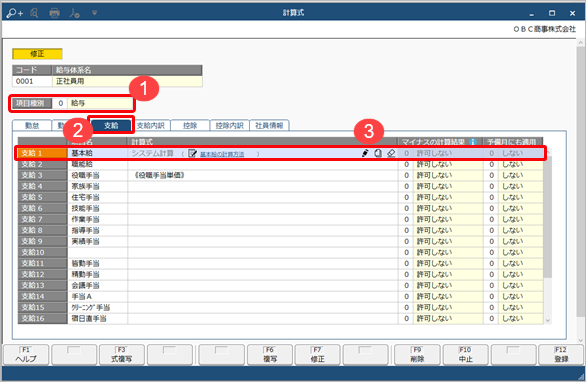Click しない cell in 役職手当 row
This screenshot has width=586, height=382.
(x=521, y=175)
